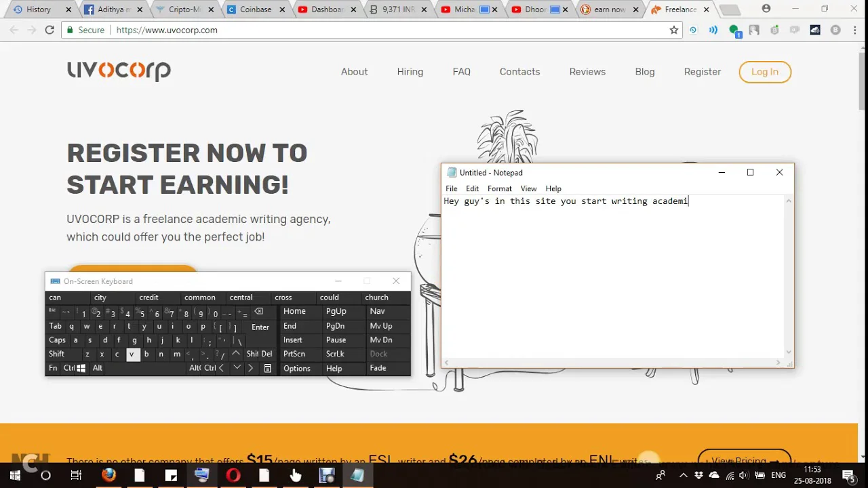Toggle left Alt key on On-Screen Keyboard
The height and width of the screenshot is (488, 868).
click(x=98, y=368)
